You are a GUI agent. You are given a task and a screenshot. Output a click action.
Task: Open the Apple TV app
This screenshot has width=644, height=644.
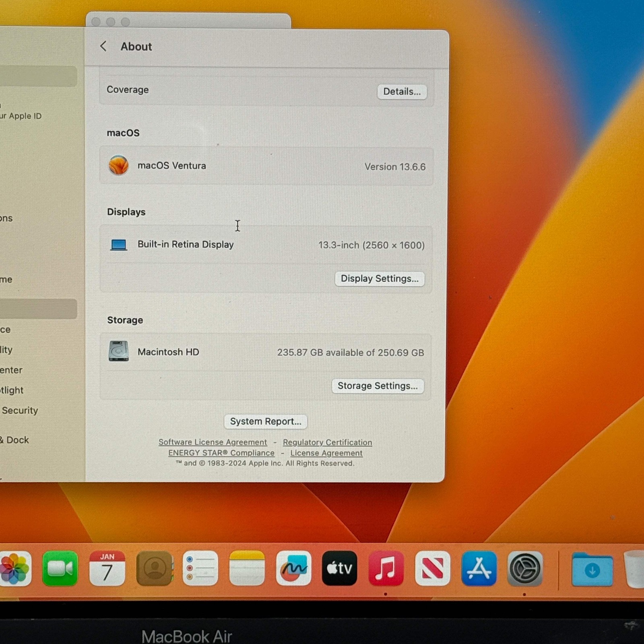[x=339, y=568]
